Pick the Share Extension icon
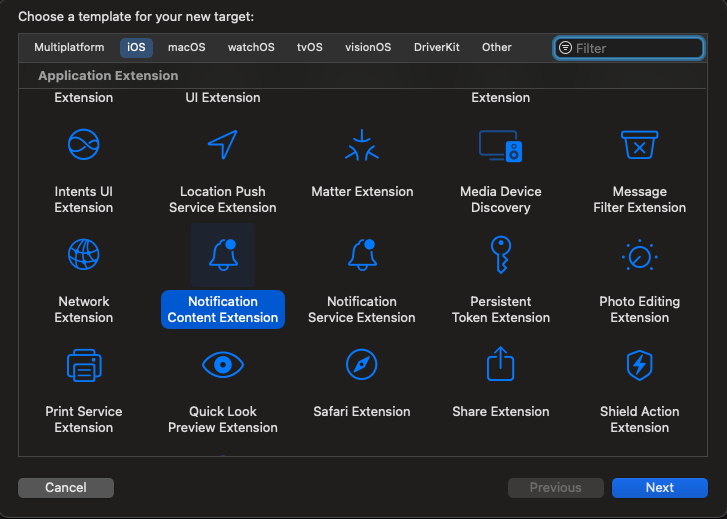 tap(501, 364)
